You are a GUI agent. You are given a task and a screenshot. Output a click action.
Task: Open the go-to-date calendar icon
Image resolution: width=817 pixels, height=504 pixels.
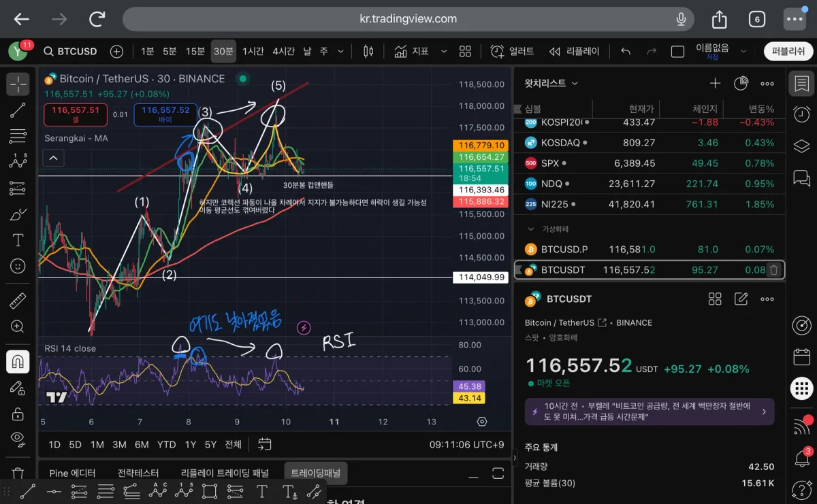(x=265, y=444)
